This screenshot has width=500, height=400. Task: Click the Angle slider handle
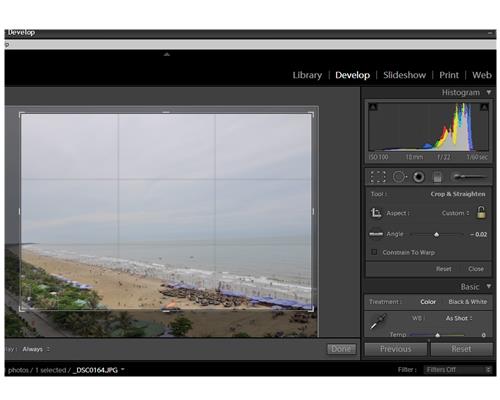coord(436,235)
